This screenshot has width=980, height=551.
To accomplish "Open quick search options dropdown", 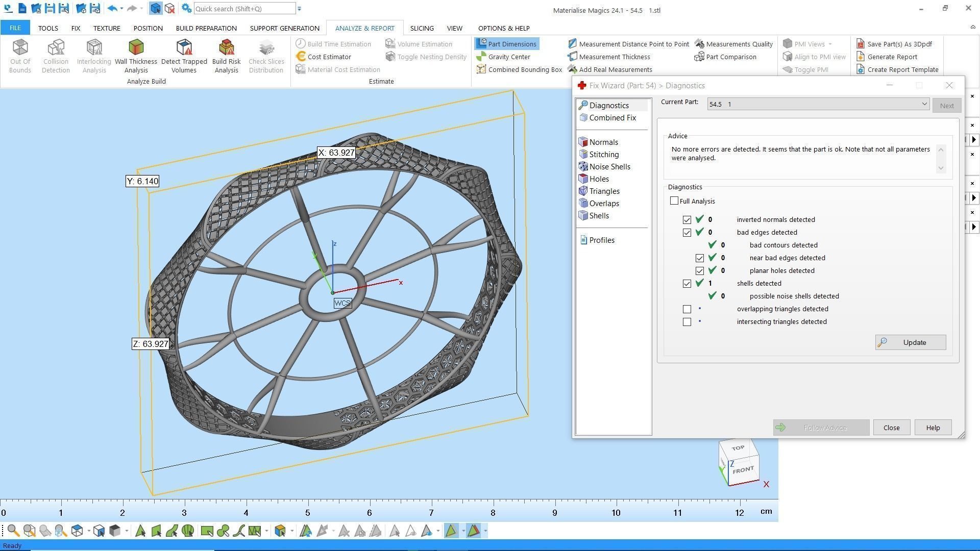I will click(x=300, y=9).
